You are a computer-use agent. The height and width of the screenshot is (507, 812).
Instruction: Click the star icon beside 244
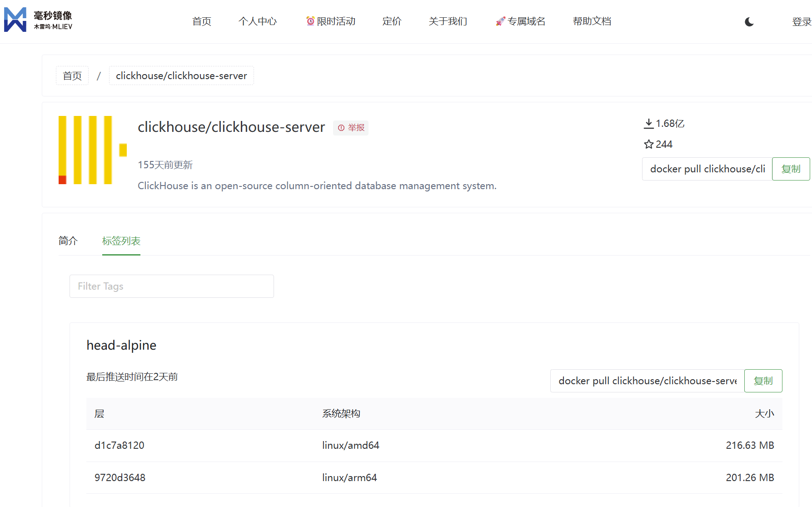coord(649,144)
